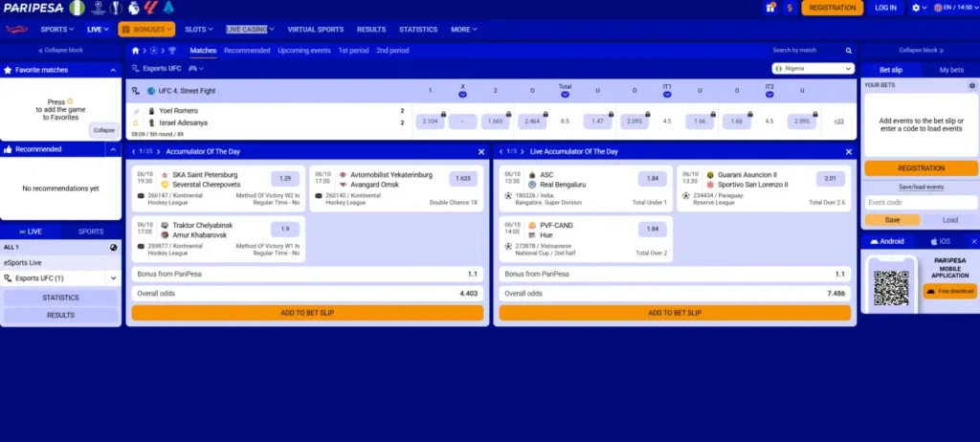
Task: Open the Champions League shortcut icon
Action: pos(99,8)
